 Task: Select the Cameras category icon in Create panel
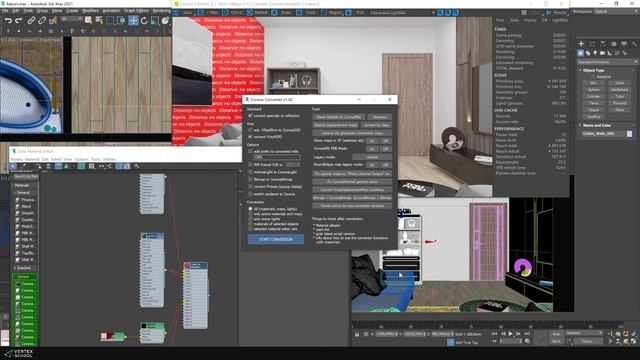[x=602, y=53]
